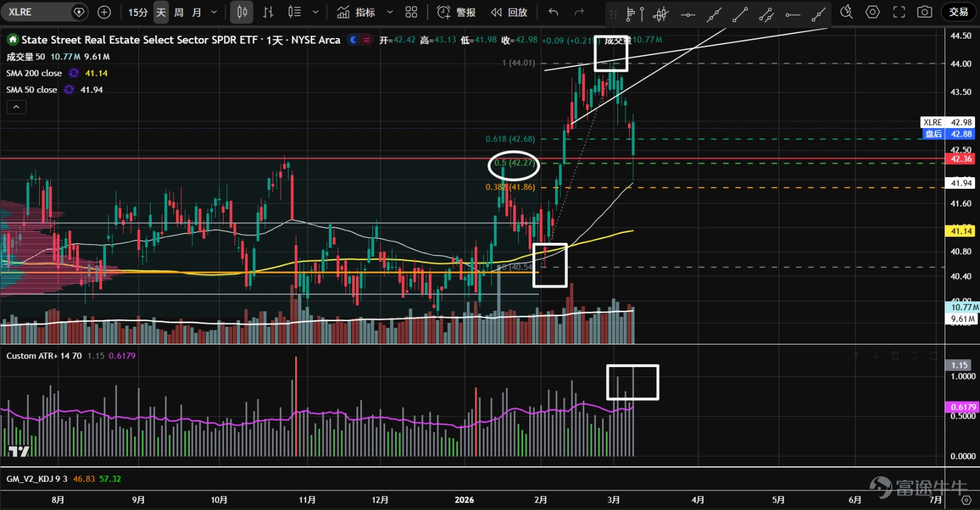Viewport: 980px width, 510px height.
Task: Click the yellow 41.14 SMA price label
Action: click(x=960, y=231)
